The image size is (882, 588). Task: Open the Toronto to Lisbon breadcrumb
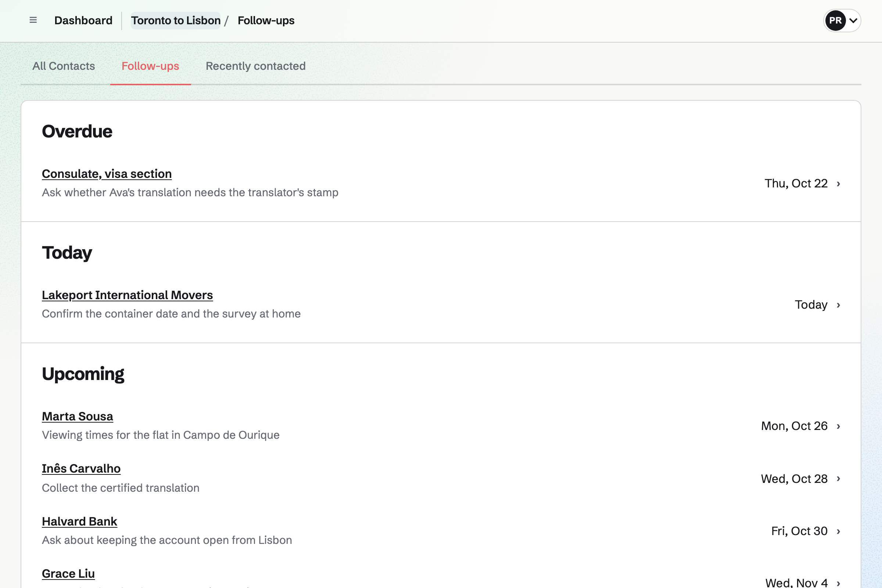pos(176,21)
